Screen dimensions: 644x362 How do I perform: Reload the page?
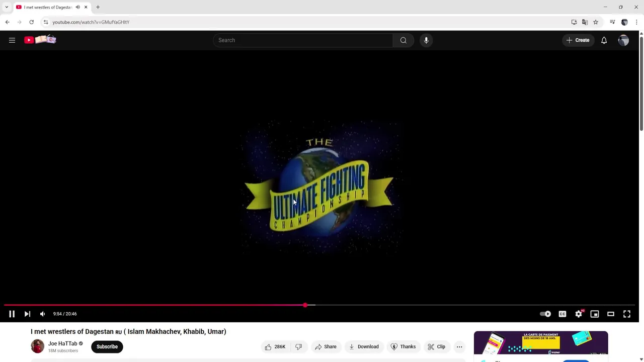pos(31,22)
